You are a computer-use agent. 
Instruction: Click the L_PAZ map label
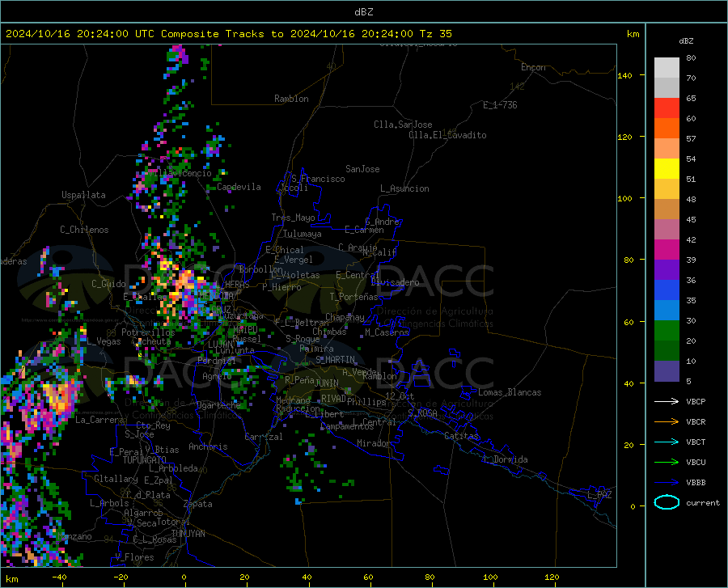click(599, 495)
